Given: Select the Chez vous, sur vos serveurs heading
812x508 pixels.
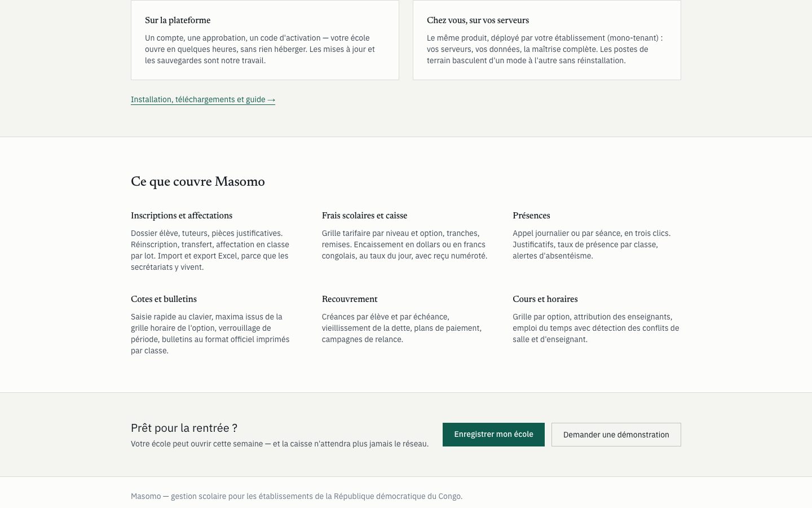Looking at the screenshot, I should point(478,20).
